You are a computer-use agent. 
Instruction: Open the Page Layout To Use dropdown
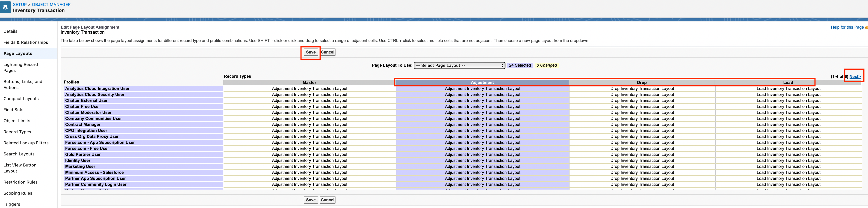click(459, 65)
